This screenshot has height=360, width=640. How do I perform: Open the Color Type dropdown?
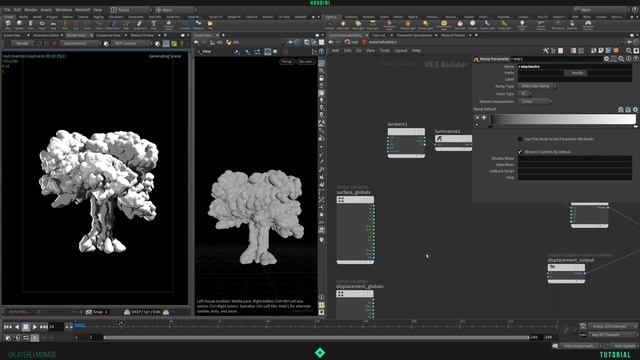pyautogui.click(x=525, y=93)
